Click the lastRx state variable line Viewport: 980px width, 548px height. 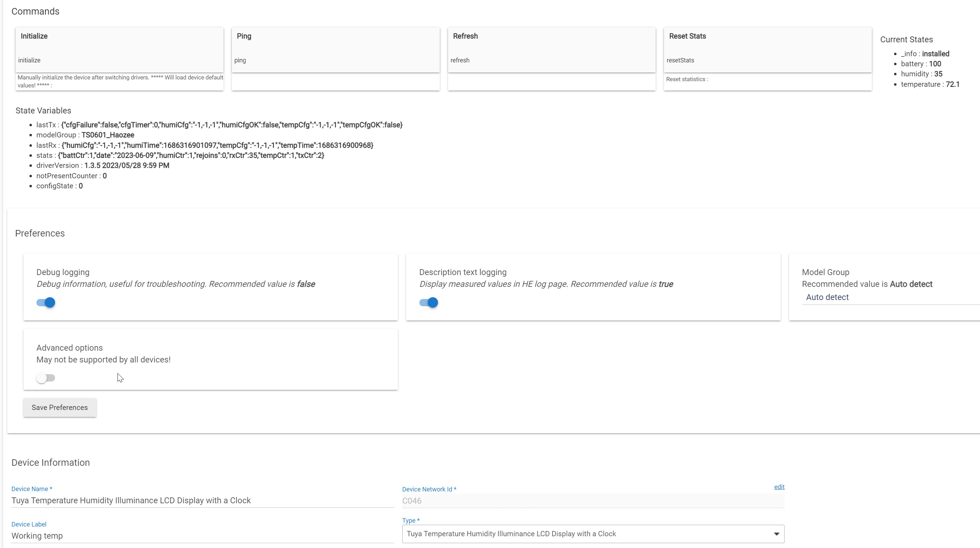click(205, 145)
